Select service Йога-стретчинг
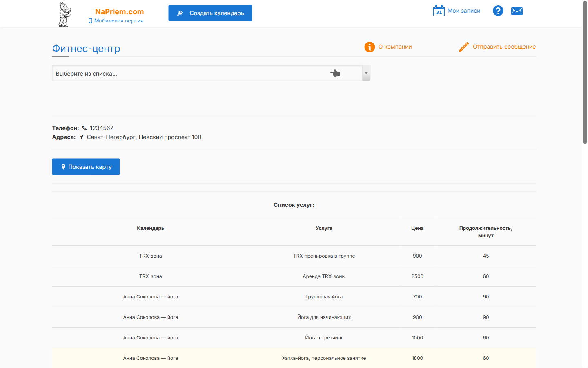Viewport: 588px width, 368px height. point(324,338)
